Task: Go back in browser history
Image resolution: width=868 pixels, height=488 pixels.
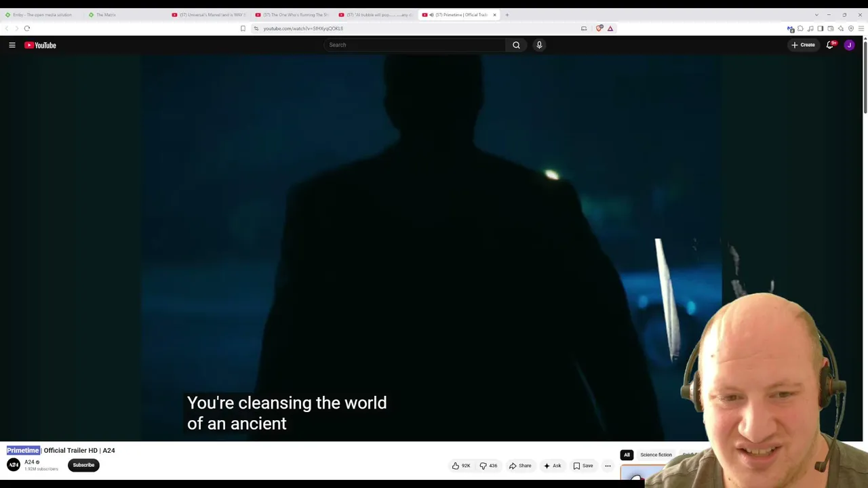Action: tap(7, 28)
